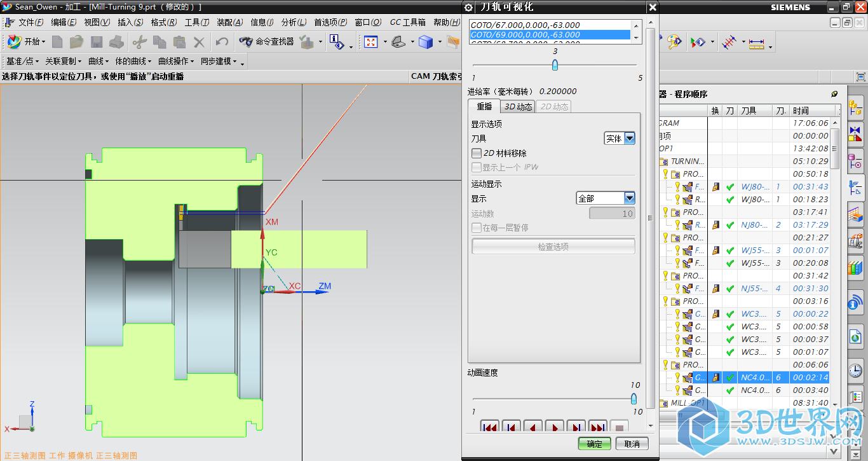The image size is (868, 461).
Task: Click the New file icon
Action: click(x=58, y=42)
